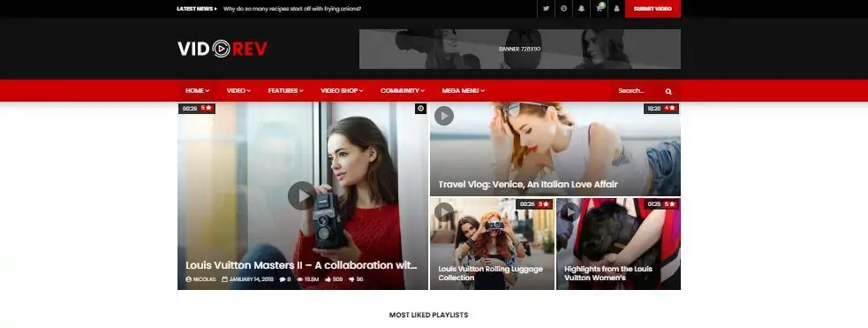The height and width of the screenshot is (328, 868).
Task: Click the Most Liked Playlists heading
Action: coord(428,315)
